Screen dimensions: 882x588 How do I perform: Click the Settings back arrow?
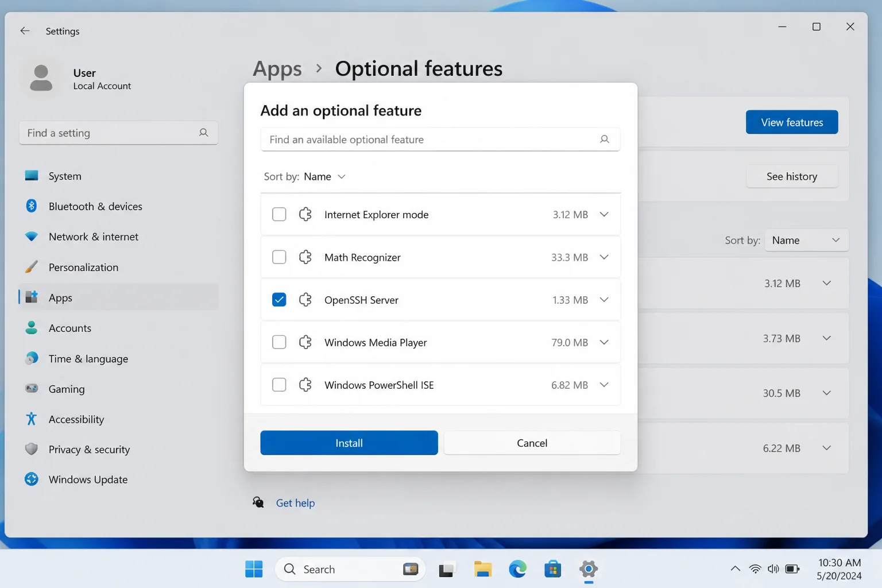[25, 30]
